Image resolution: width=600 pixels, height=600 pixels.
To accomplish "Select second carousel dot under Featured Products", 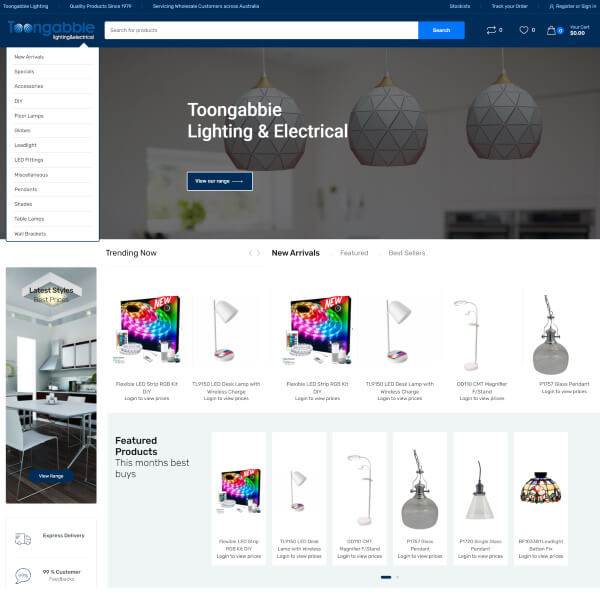I will 397,577.
